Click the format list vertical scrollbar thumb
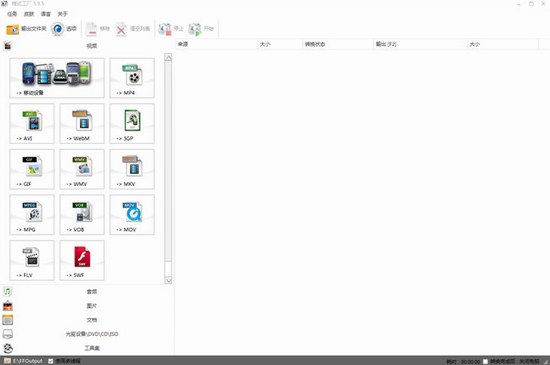This screenshot has width=550, height=365. [168, 161]
